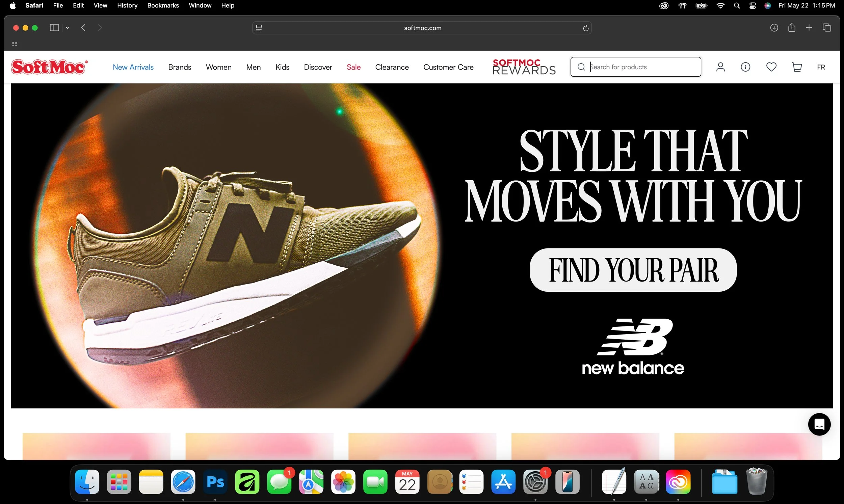The height and width of the screenshot is (504, 844).
Task: Open the Apple menu
Action: coord(12,5)
